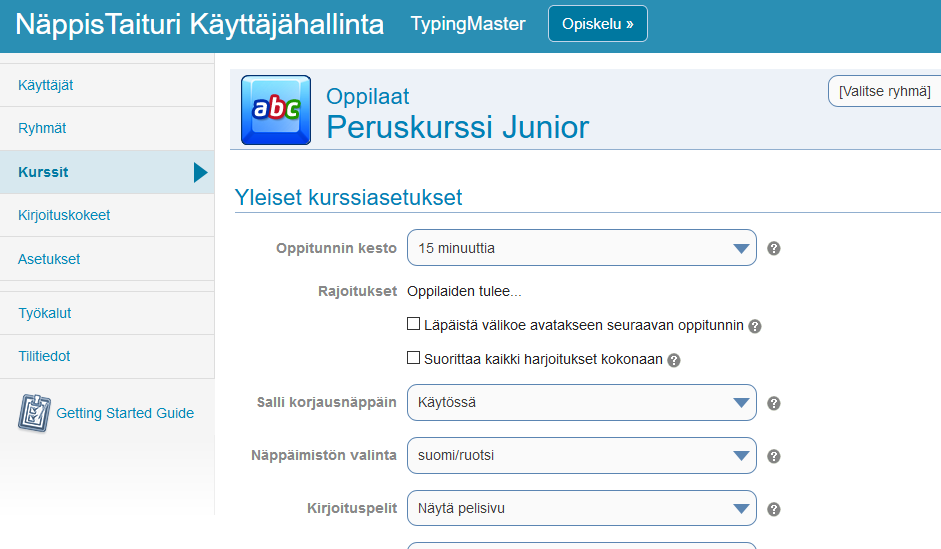
Task: Click help icon beside Läpäistä välikoe option
Action: click(755, 326)
